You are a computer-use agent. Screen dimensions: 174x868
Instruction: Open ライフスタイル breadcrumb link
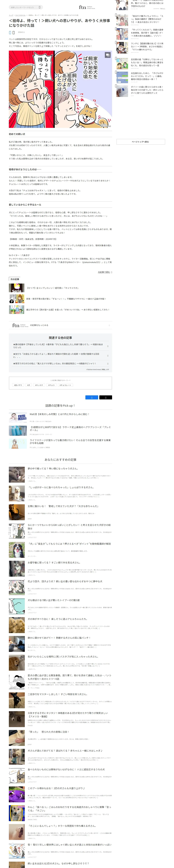tap(20, 15)
